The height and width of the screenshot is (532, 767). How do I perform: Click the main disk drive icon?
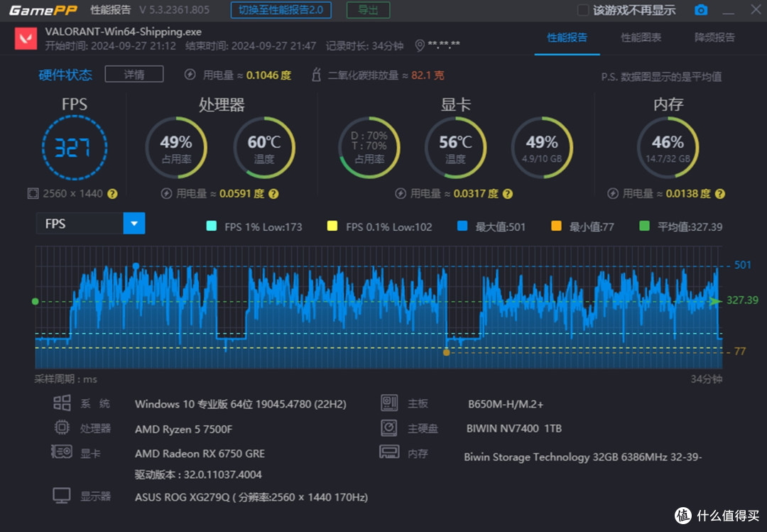(389, 428)
